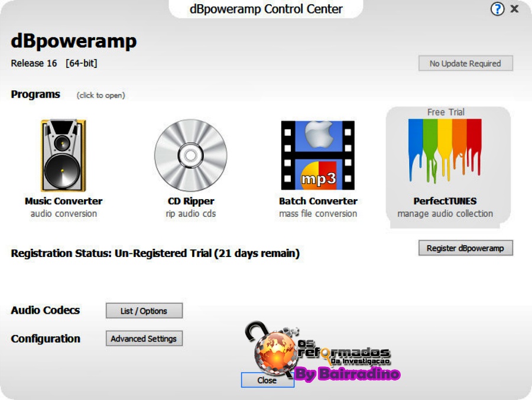Launch CD Ripper via the disc icon
This screenshot has width=532, height=400.
[x=191, y=155]
